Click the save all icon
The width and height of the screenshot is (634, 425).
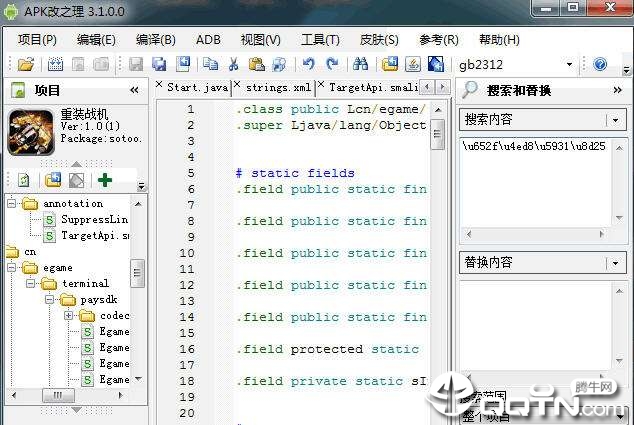[x=159, y=64]
